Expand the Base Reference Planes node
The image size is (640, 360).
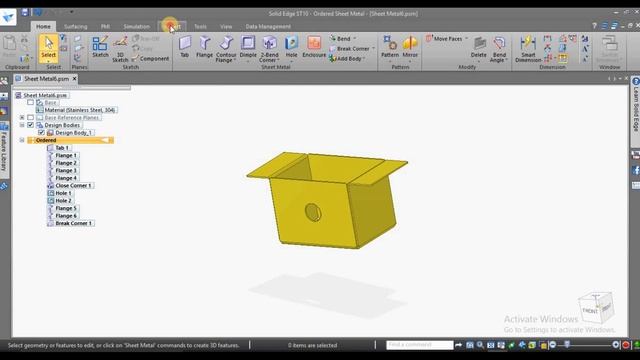pyautogui.click(x=22, y=118)
